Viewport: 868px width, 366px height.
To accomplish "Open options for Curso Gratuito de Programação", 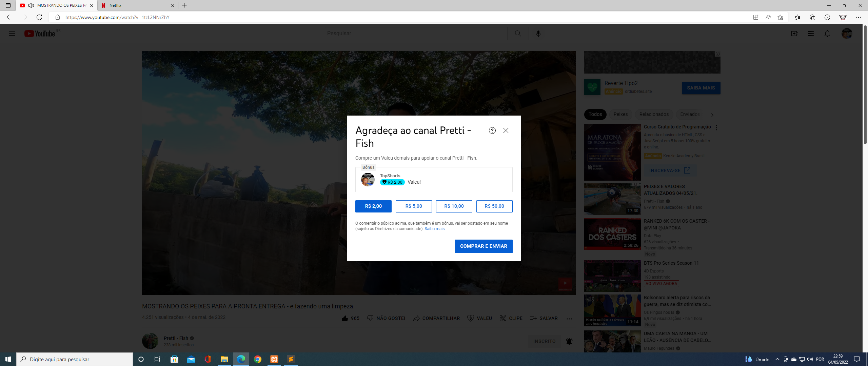I will [716, 128].
